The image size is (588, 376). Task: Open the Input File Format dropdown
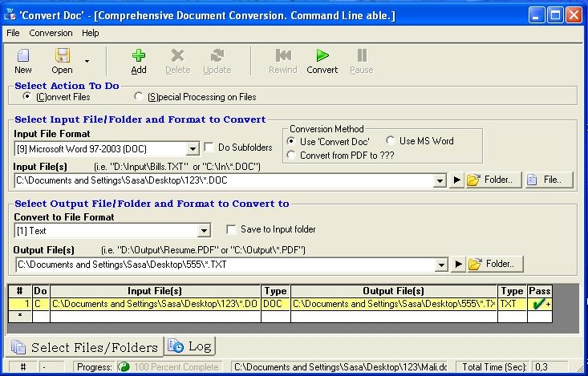(193, 149)
